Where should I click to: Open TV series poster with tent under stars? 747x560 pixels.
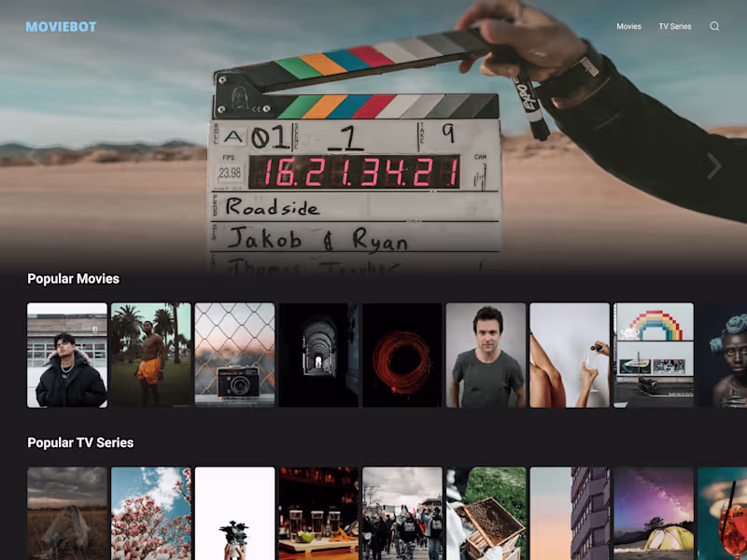[x=654, y=513]
